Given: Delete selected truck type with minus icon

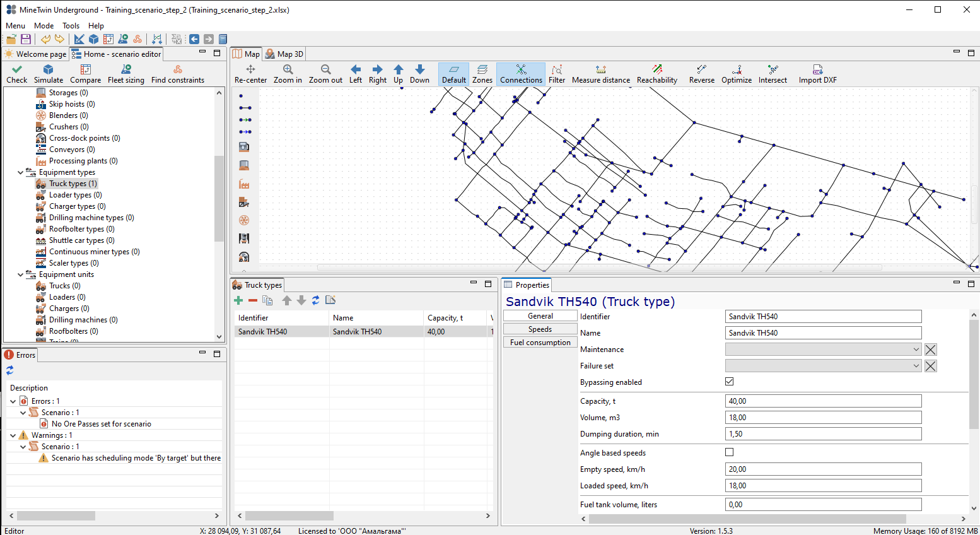Looking at the screenshot, I should (253, 300).
